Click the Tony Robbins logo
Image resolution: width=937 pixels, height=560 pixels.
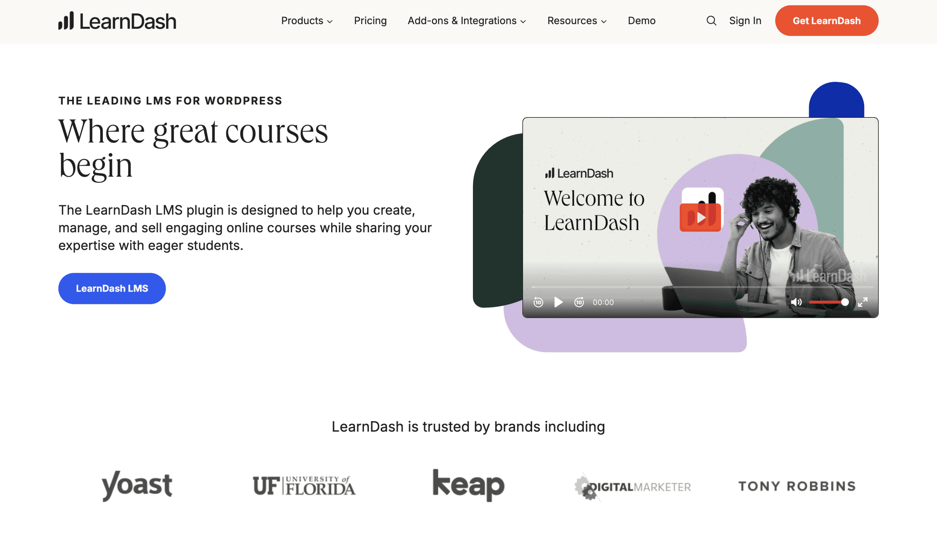(x=797, y=486)
